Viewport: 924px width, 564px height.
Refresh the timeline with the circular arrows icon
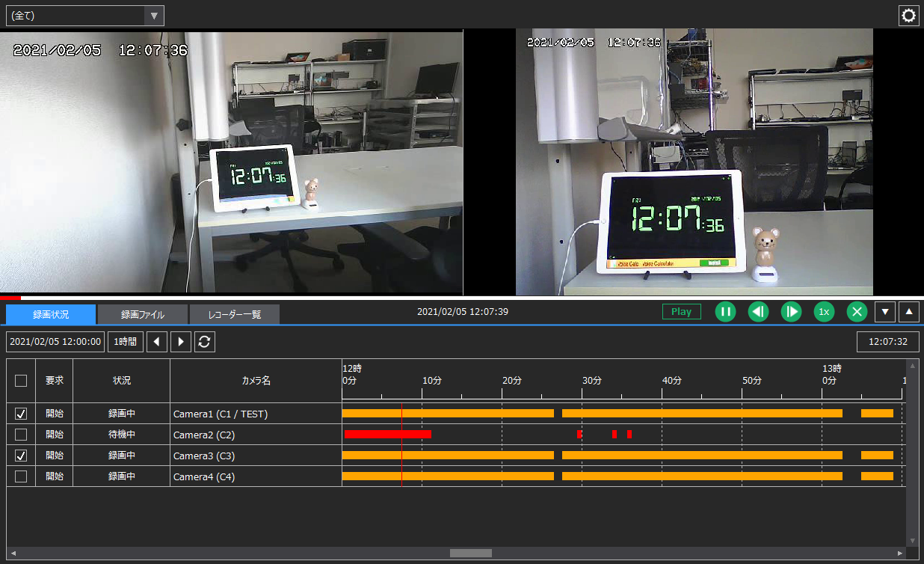click(x=204, y=342)
